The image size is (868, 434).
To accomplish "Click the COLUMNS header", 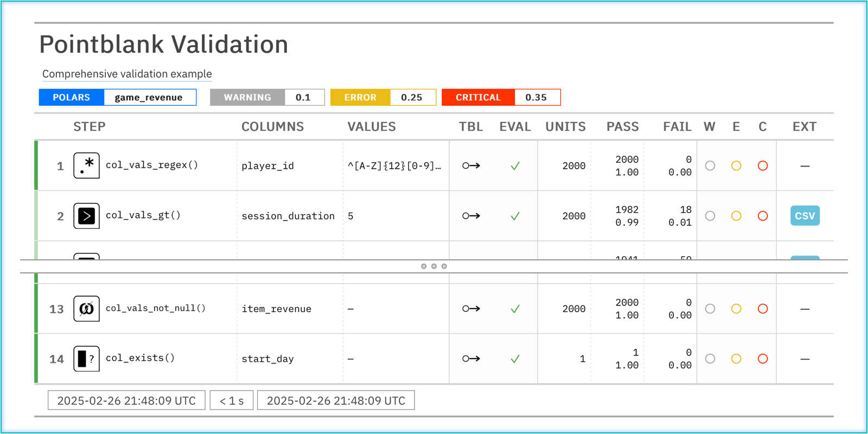I will pos(272,127).
